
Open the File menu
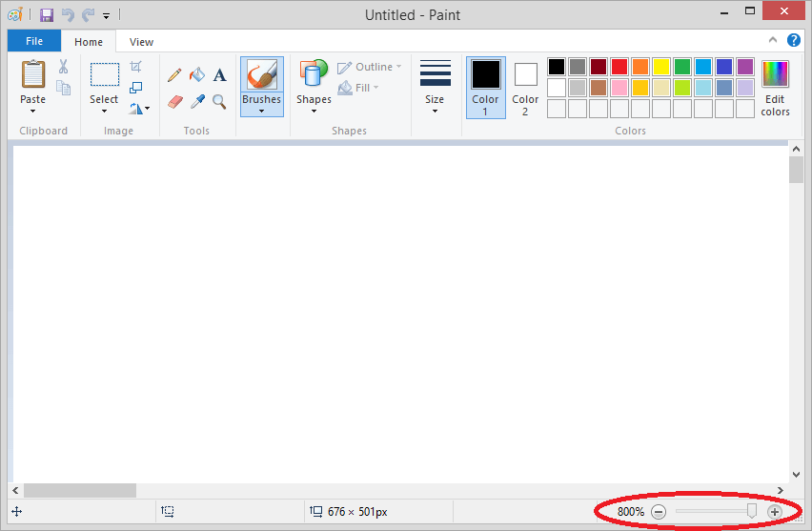pos(34,41)
